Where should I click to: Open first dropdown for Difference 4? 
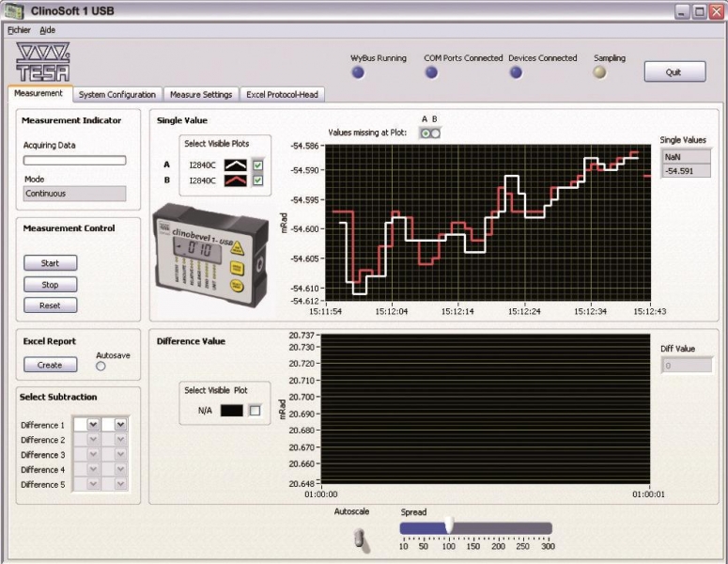[x=93, y=469]
